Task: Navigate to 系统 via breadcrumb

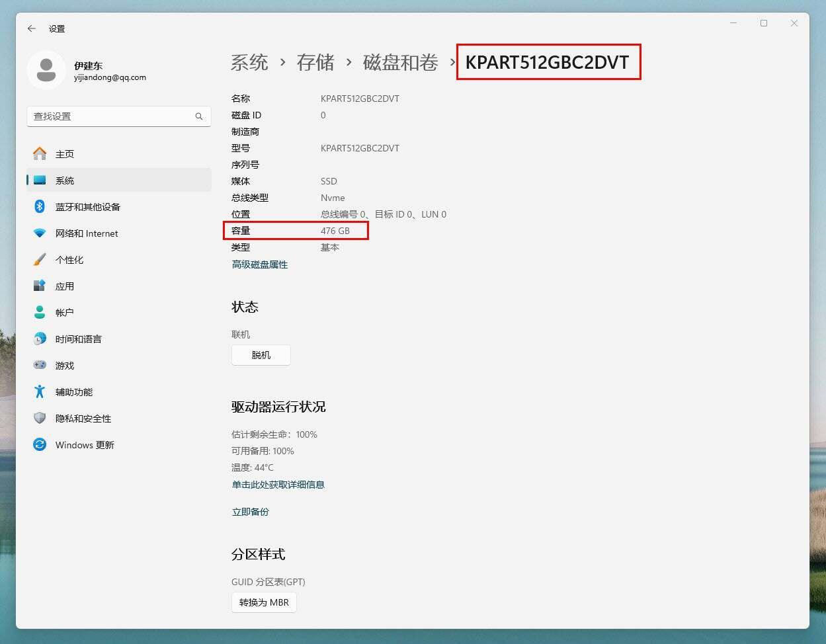Action: [x=249, y=62]
